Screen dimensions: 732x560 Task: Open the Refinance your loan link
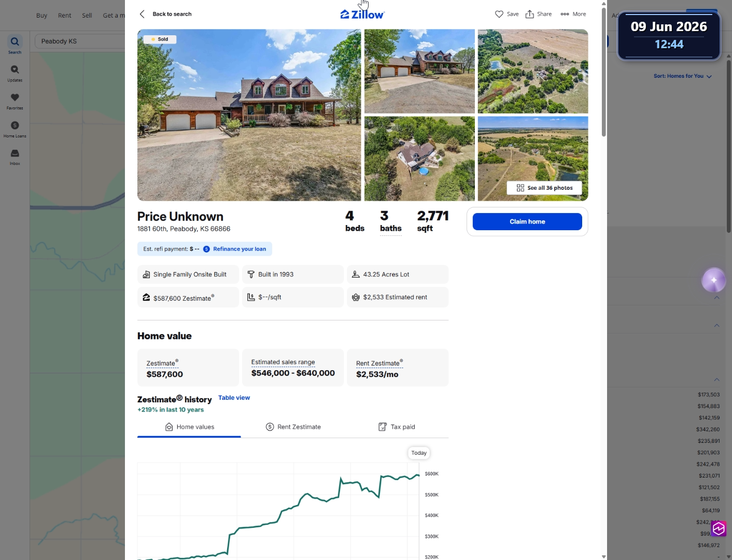click(x=240, y=249)
